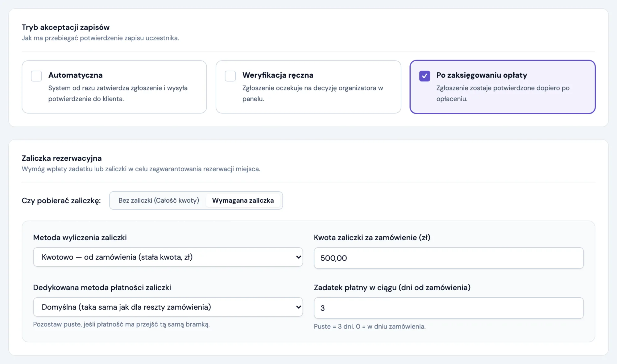Click the description System od razu zatwierdza zgłoszenie
This screenshot has width=617, height=364.
tap(118, 93)
